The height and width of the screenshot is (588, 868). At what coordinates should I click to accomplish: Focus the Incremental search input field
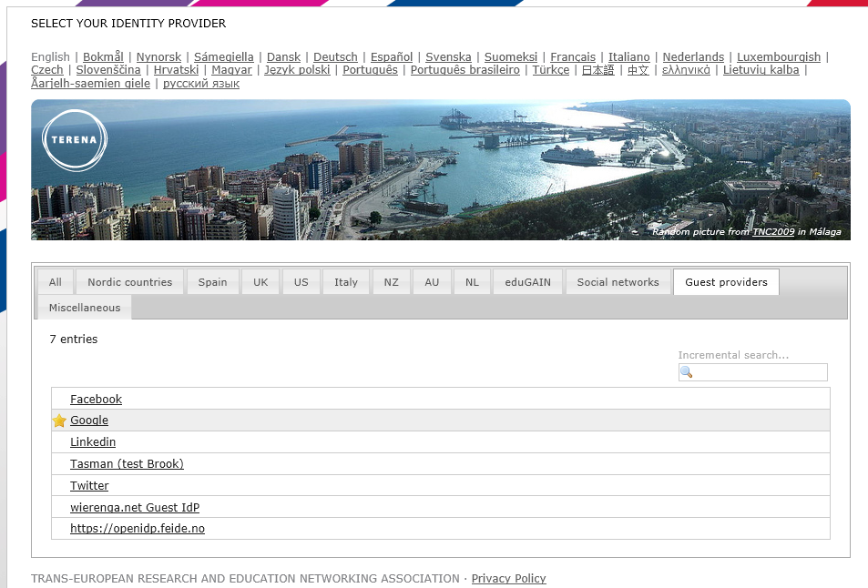tap(753, 372)
